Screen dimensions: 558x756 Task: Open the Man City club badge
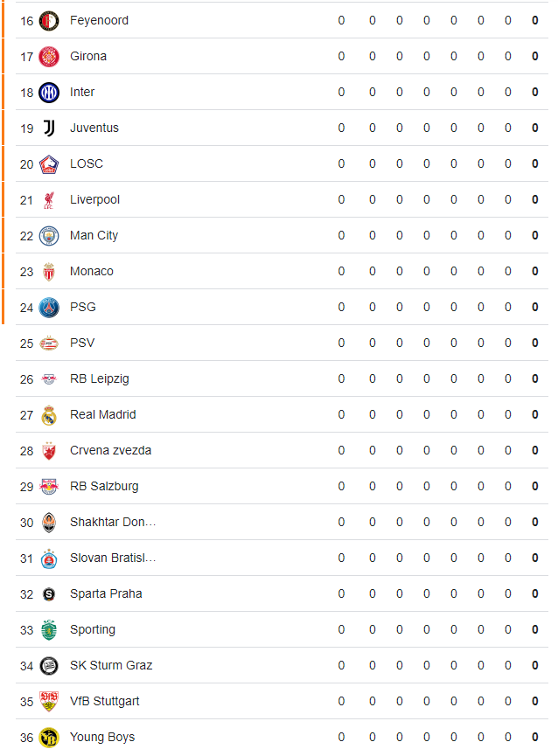(x=49, y=236)
